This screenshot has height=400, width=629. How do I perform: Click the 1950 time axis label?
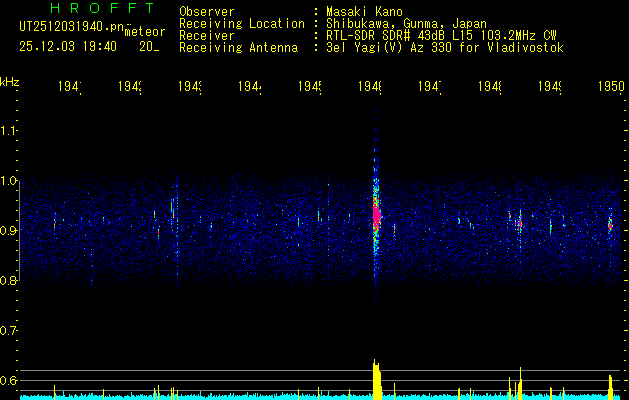point(611,86)
